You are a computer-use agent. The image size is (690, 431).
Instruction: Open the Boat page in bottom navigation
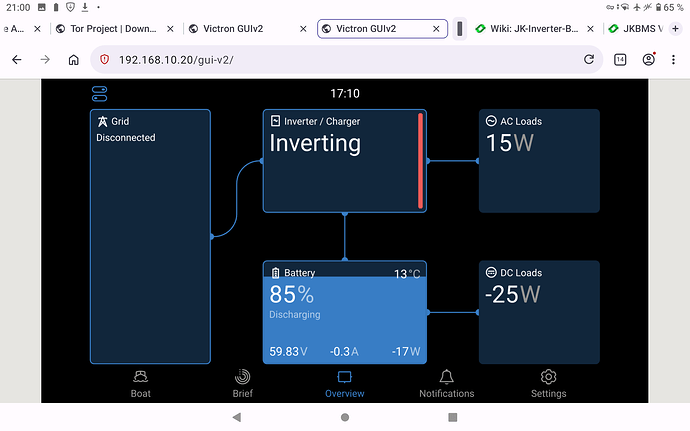click(x=141, y=384)
